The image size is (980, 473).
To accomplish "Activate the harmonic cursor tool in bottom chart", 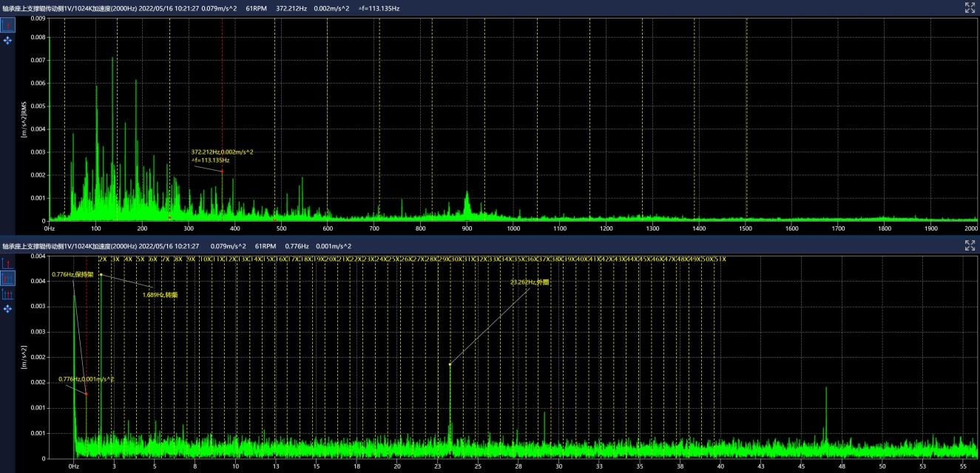I will coord(7,279).
